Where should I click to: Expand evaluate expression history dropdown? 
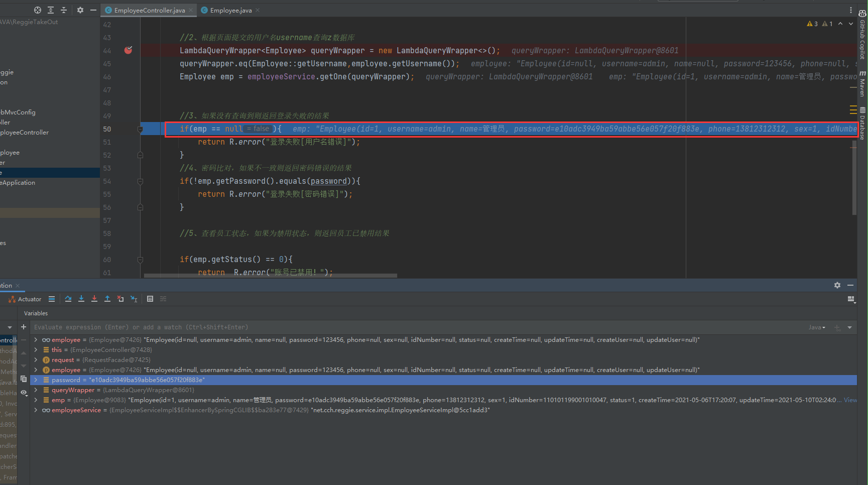point(849,327)
